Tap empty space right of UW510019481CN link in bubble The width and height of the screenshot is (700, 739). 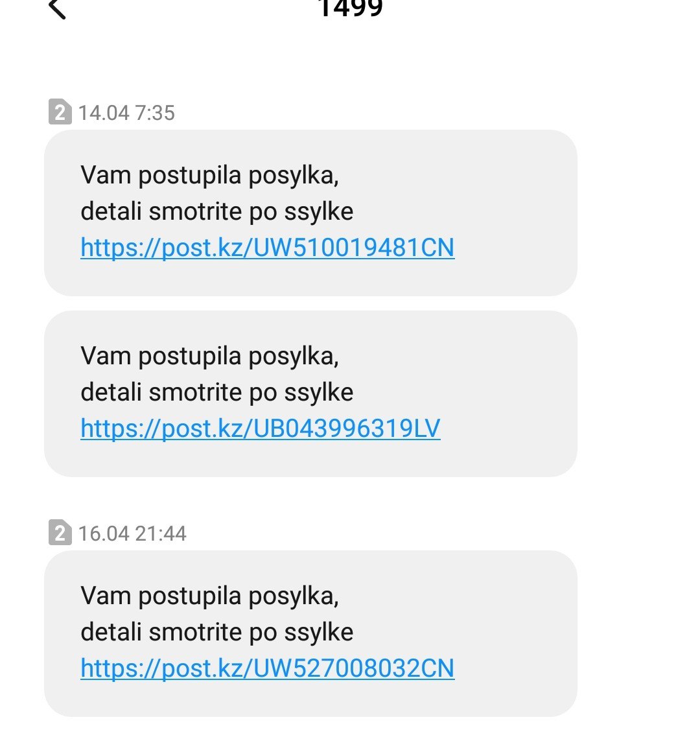[x=514, y=248]
